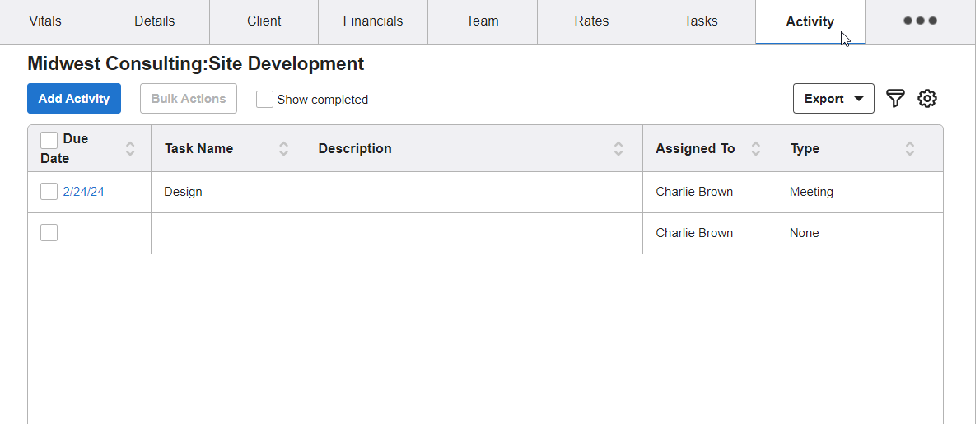This screenshot has height=424, width=980.
Task: Tick the checkbox of the blank activity row
Action: pyautogui.click(x=49, y=233)
